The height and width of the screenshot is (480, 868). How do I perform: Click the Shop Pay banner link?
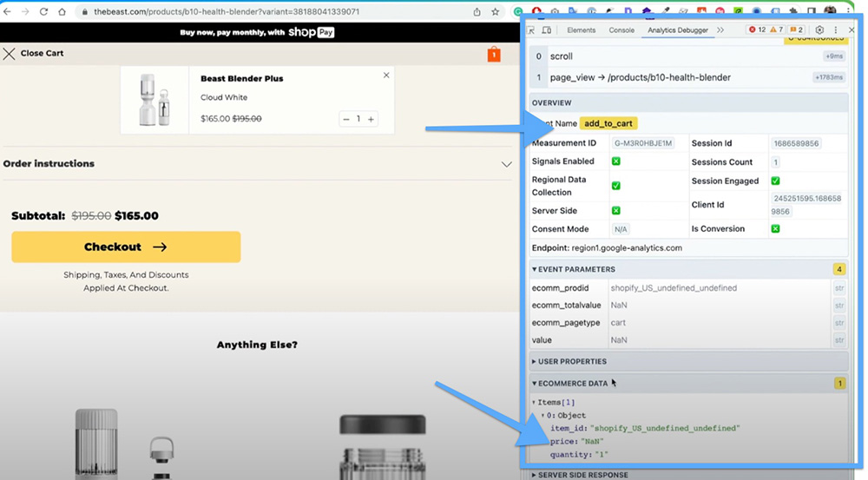[x=257, y=33]
